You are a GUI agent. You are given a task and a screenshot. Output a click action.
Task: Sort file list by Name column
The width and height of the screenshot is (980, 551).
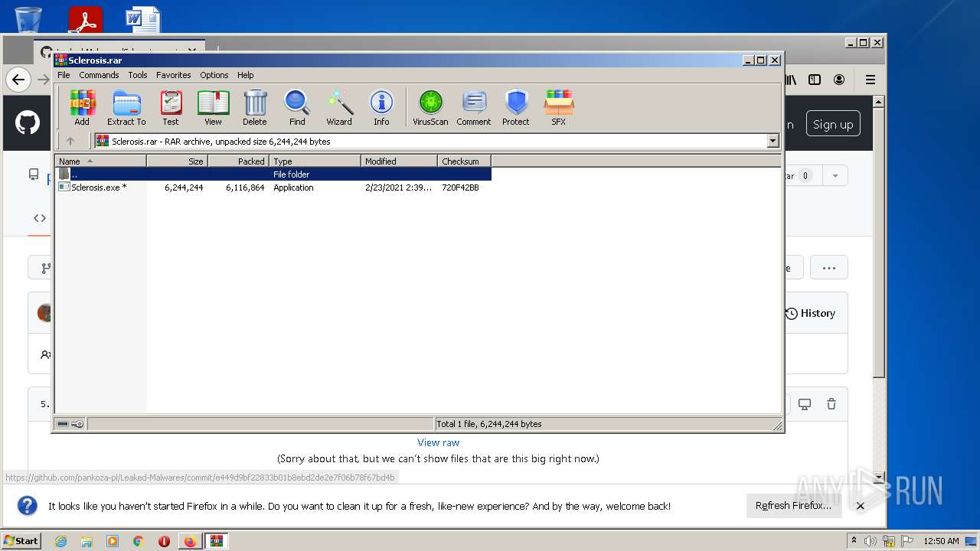(x=100, y=161)
